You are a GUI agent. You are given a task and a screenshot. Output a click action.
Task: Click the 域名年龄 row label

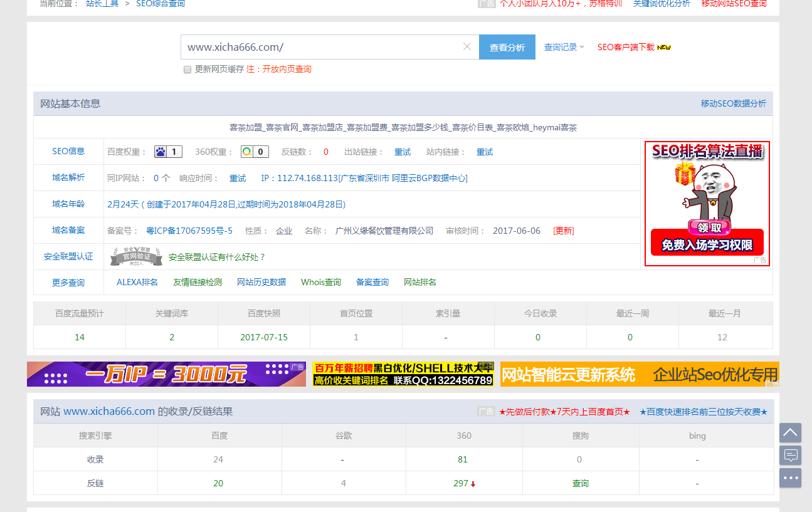(x=68, y=204)
